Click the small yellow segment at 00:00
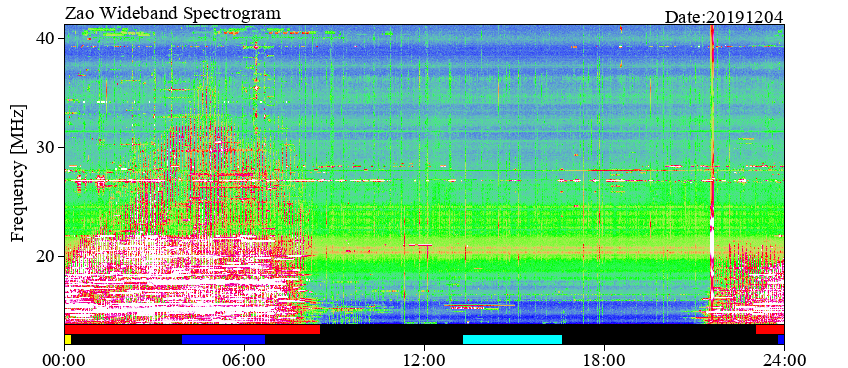 click(68, 339)
